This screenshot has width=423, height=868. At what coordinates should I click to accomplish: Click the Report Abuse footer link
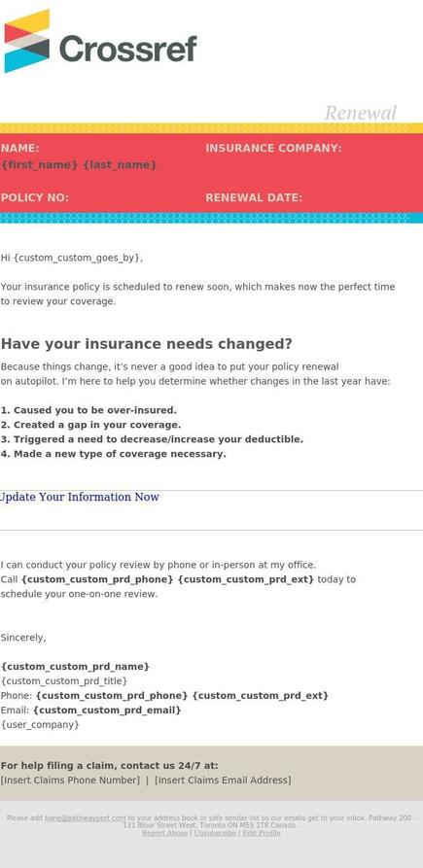[x=164, y=833]
